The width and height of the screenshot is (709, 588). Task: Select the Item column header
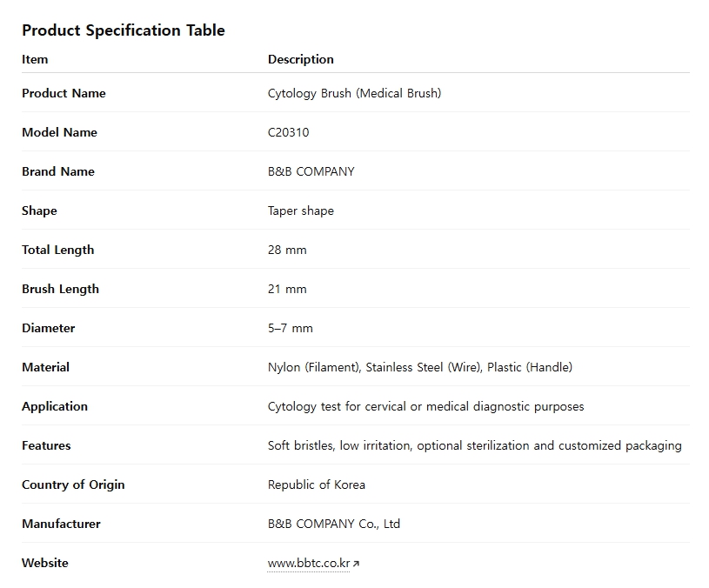pos(35,59)
